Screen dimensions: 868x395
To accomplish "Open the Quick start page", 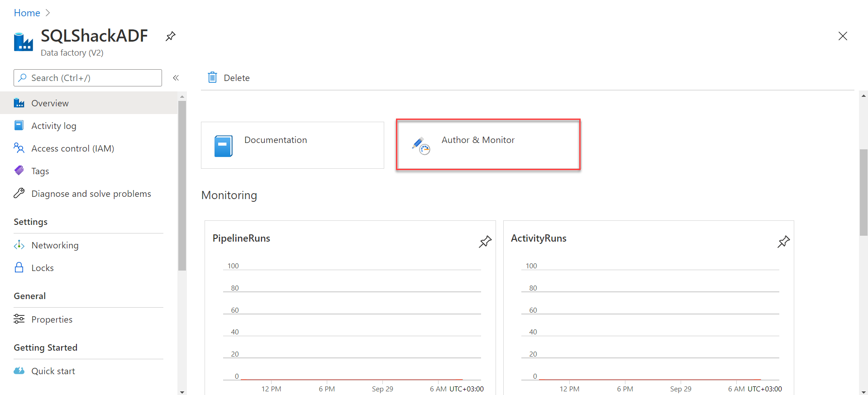I will (53, 371).
